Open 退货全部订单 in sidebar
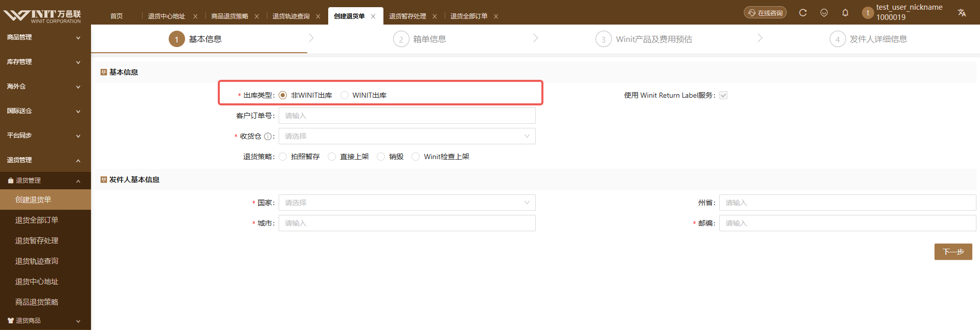980x330 pixels. 45,220
